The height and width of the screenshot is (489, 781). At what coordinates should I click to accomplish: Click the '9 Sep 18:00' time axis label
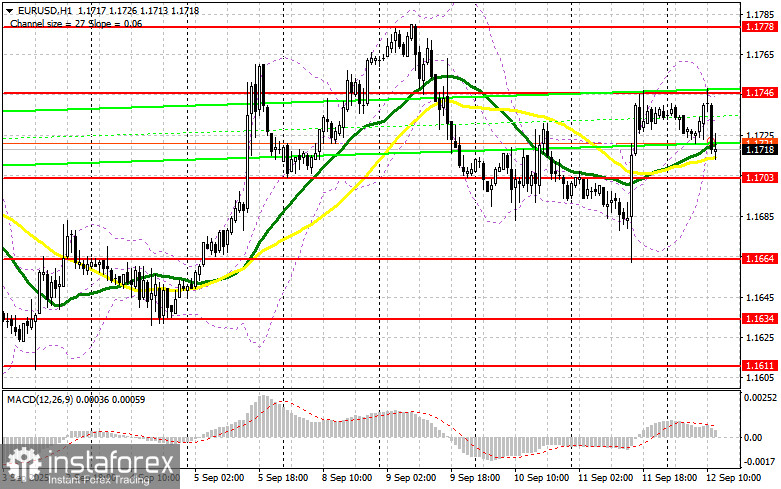click(475, 478)
